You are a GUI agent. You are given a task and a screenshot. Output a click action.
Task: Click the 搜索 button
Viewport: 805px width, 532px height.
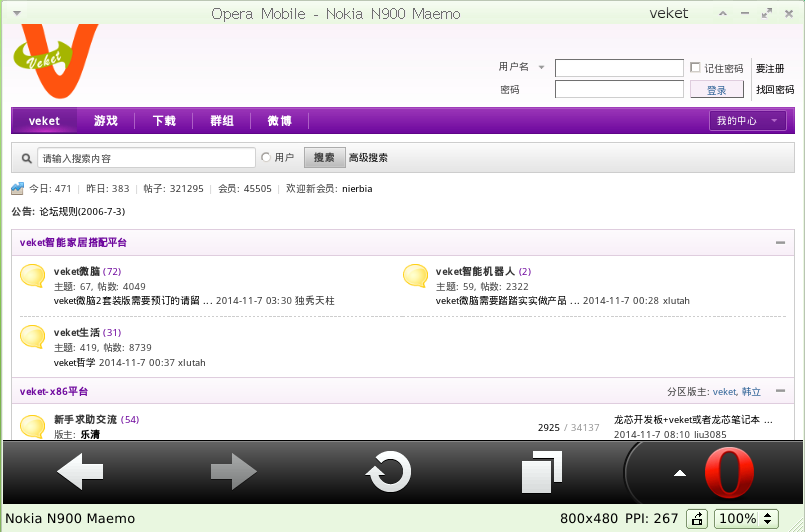[324, 158]
